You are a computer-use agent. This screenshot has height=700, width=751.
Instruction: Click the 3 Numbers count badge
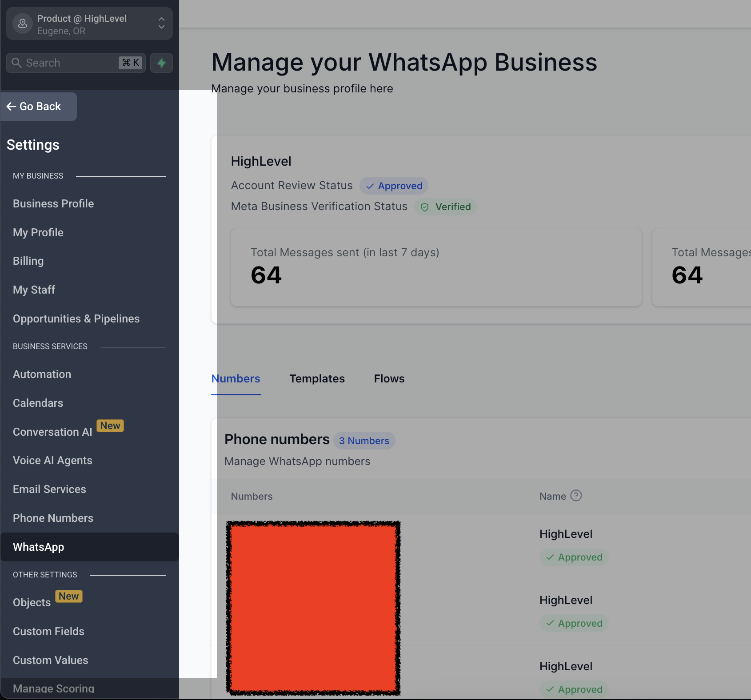[364, 441]
